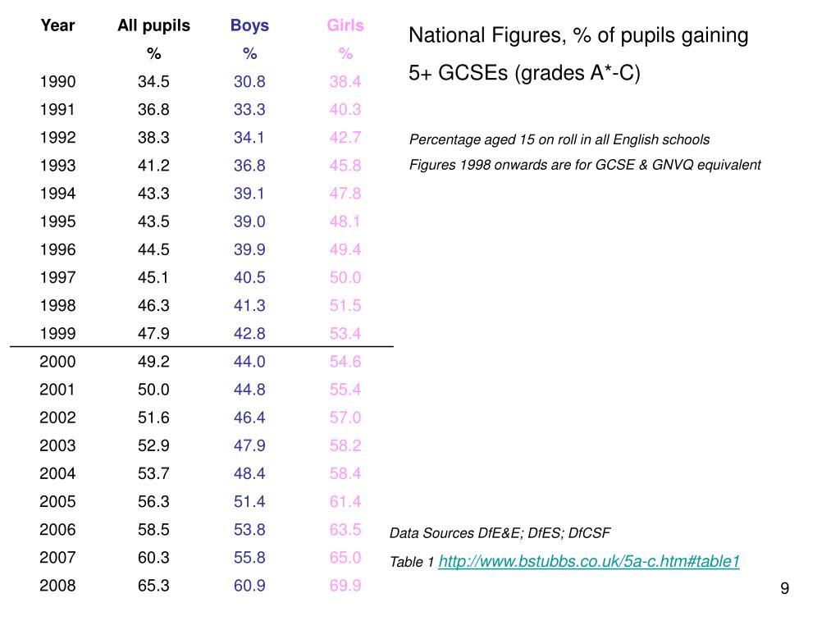The height and width of the screenshot is (630, 840).
Task: Click the "Figures 1998 onwards" note
Action: point(585,165)
